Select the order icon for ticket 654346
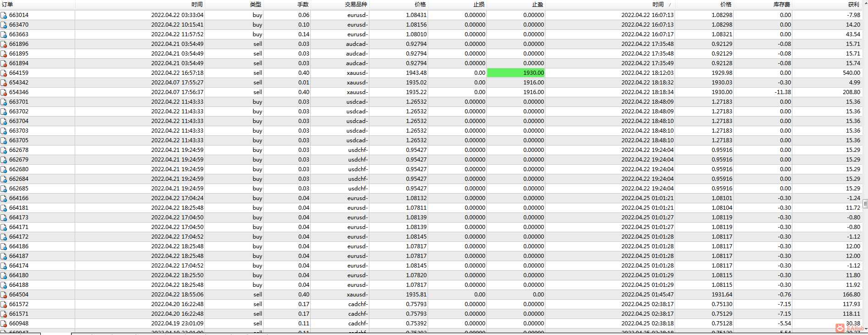This screenshot has width=868, height=335. [4, 92]
